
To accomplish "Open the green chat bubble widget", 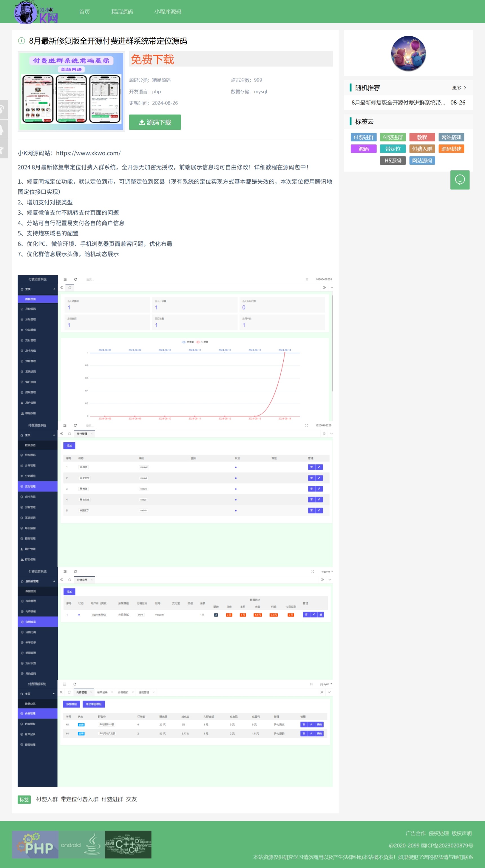I will click(459, 180).
